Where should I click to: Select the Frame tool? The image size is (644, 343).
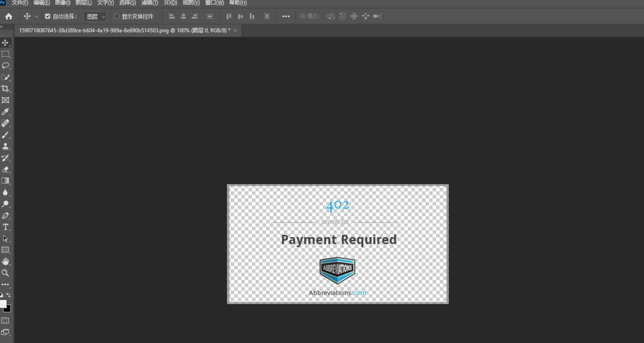[x=5, y=100]
